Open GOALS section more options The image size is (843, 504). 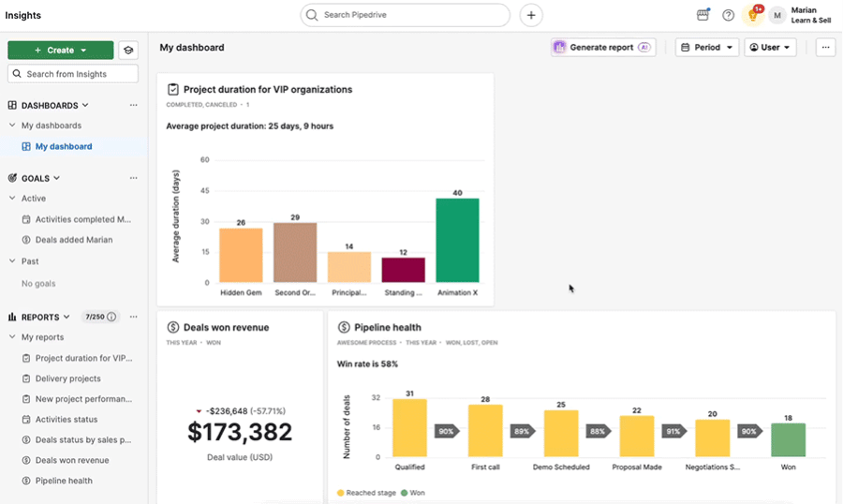[133, 177]
